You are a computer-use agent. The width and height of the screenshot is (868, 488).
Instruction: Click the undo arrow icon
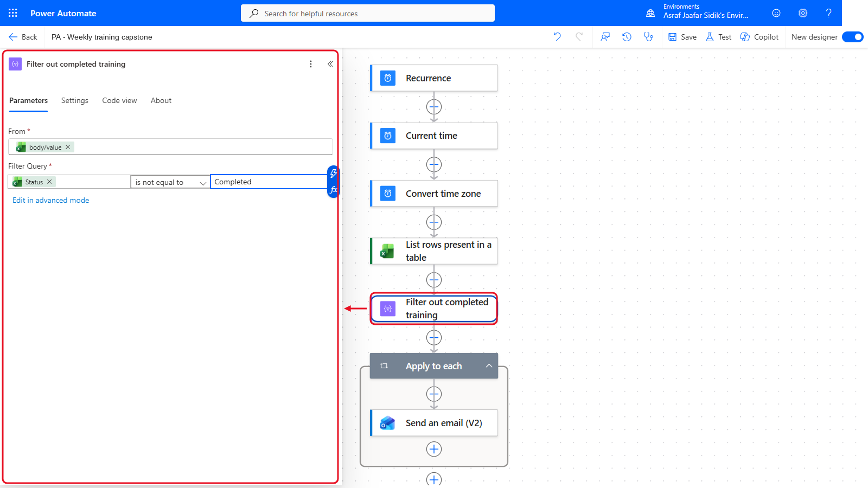pos(557,37)
